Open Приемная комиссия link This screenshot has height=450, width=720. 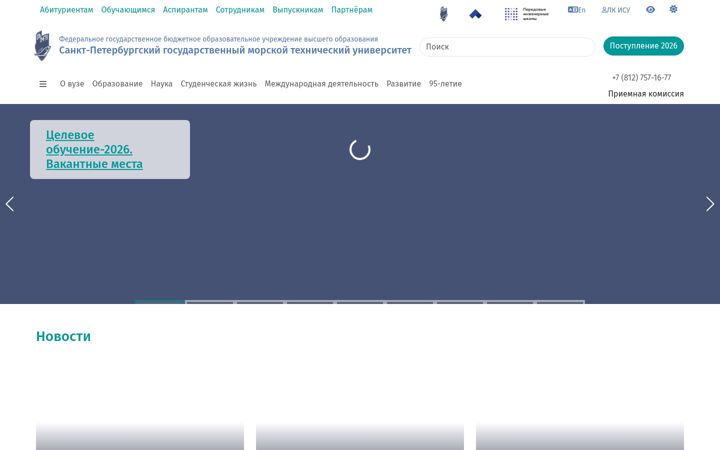[646, 94]
